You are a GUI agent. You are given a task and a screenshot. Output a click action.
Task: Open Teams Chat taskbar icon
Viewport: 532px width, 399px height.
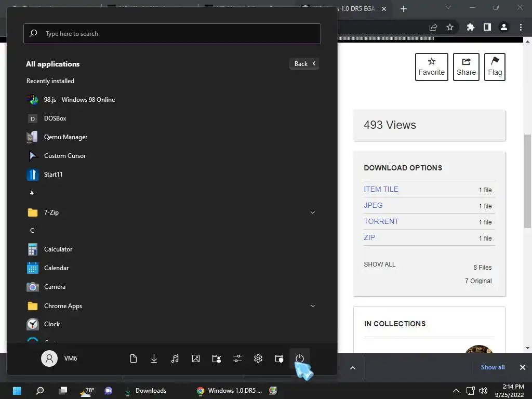(109, 391)
